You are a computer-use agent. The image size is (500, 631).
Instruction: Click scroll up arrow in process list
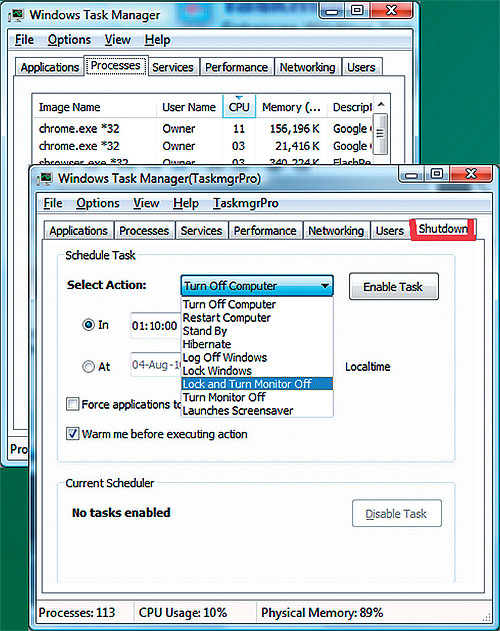pyautogui.click(x=381, y=105)
